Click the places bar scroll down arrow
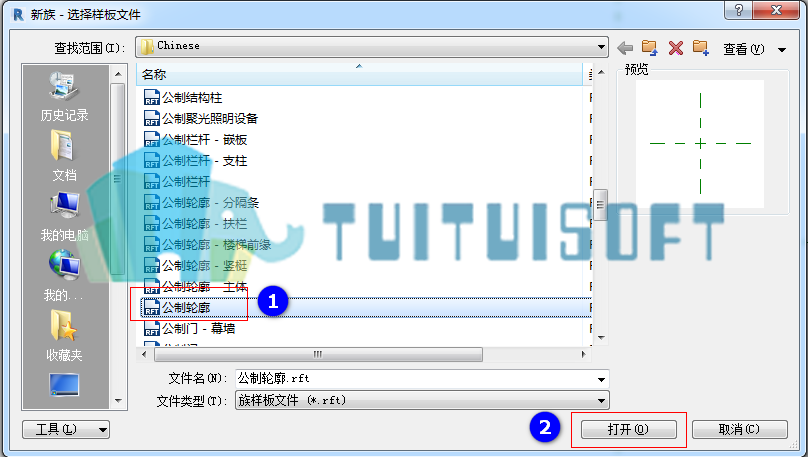The width and height of the screenshot is (808, 457). point(119,400)
